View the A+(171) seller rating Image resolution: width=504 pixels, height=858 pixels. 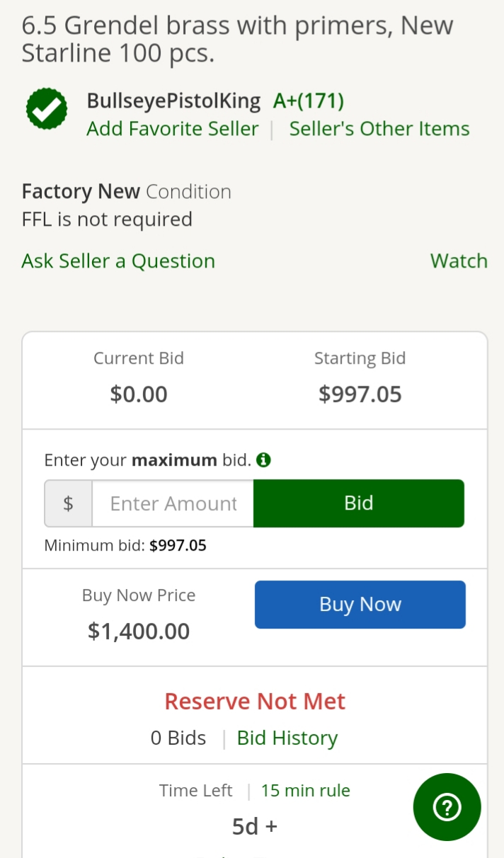tap(309, 101)
